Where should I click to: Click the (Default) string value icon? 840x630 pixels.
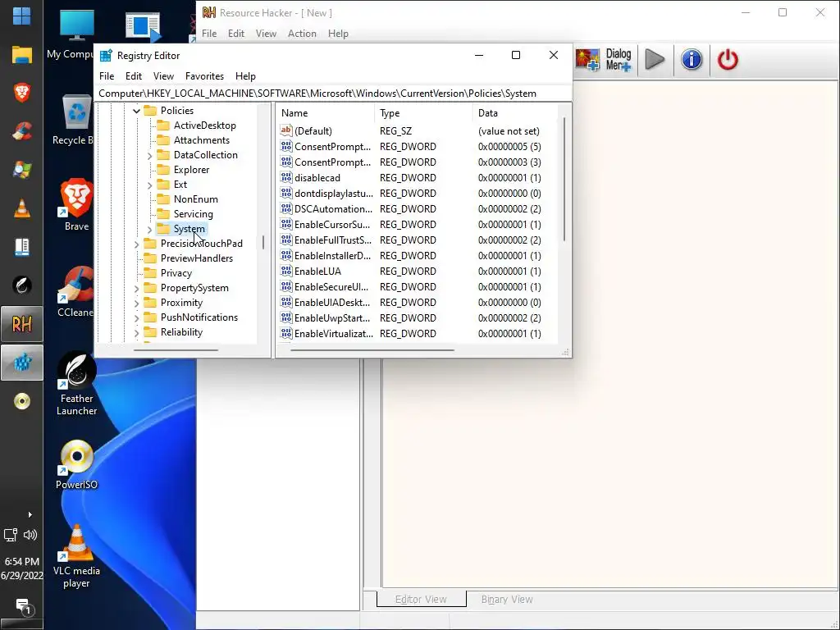coord(286,130)
